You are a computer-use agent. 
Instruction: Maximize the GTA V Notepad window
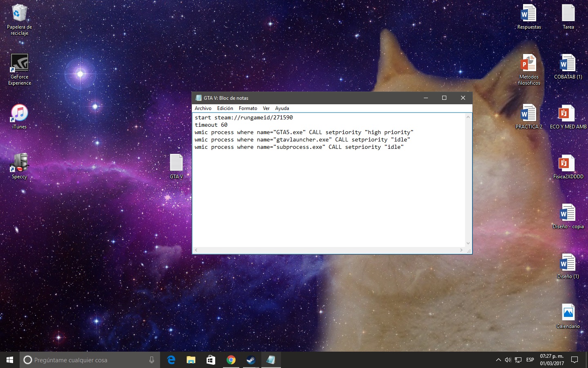coord(444,98)
